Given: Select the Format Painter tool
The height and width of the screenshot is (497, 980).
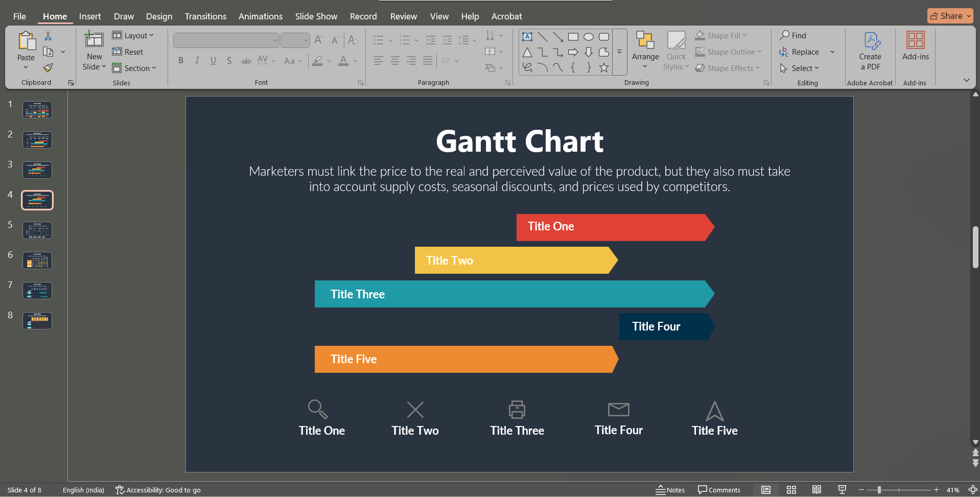Looking at the screenshot, I should click(48, 67).
